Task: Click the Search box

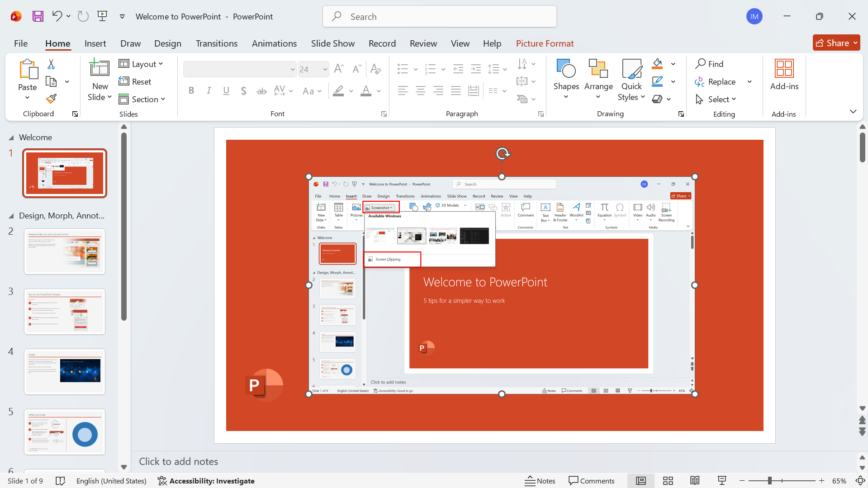Action: [x=439, y=17]
